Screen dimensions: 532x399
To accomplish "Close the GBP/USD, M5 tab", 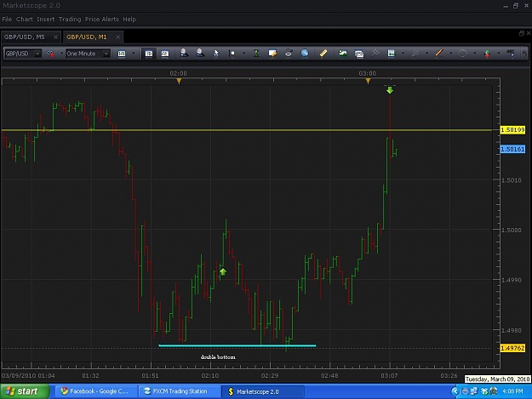I will (55, 37).
